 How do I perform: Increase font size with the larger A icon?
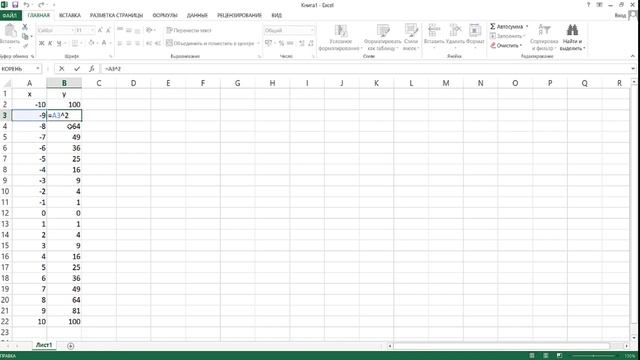[x=100, y=30]
